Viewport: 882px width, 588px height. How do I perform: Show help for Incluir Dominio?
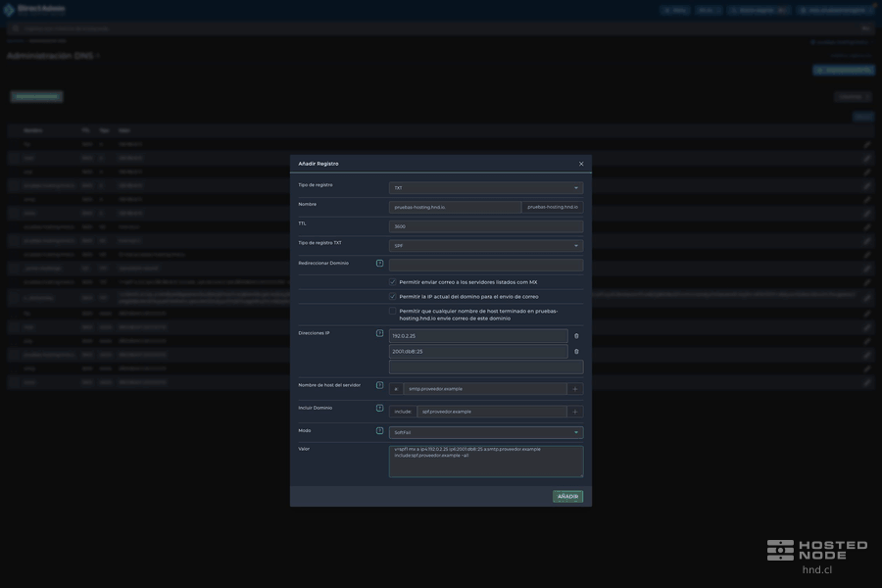pyautogui.click(x=379, y=408)
